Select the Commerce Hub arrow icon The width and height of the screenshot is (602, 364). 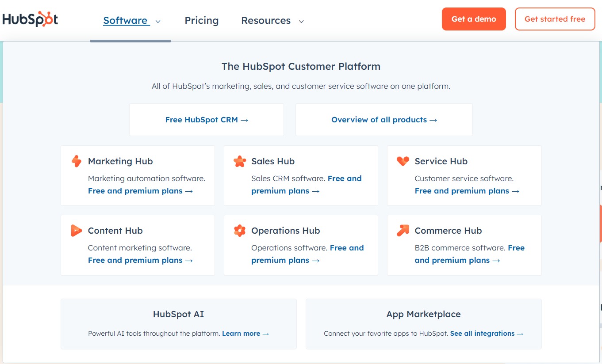403,230
